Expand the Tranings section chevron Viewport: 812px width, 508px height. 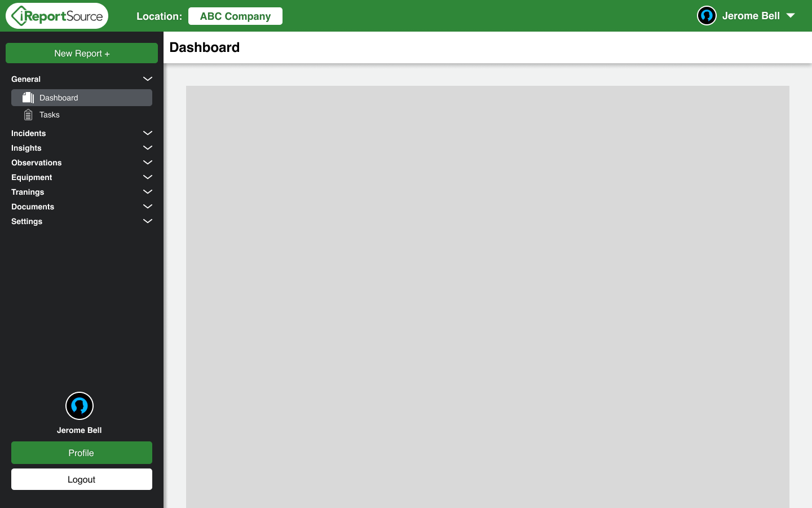[148, 192]
